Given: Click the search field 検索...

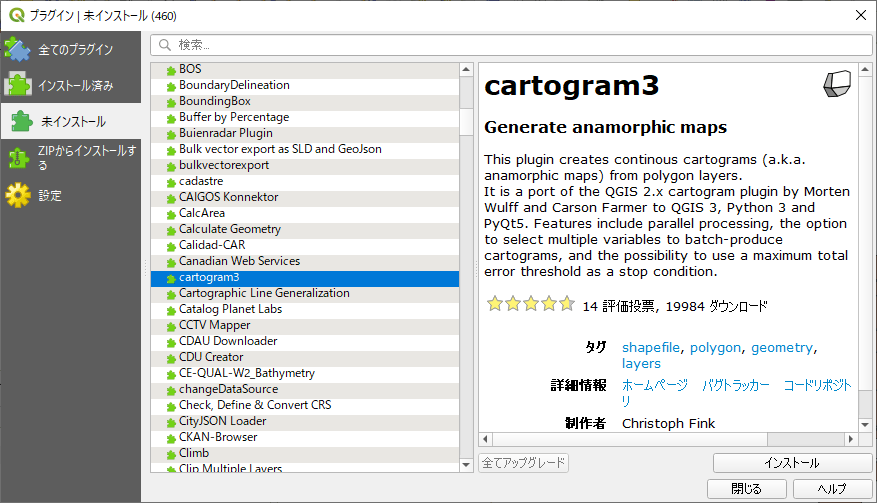Looking at the screenshot, I should pos(511,45).
